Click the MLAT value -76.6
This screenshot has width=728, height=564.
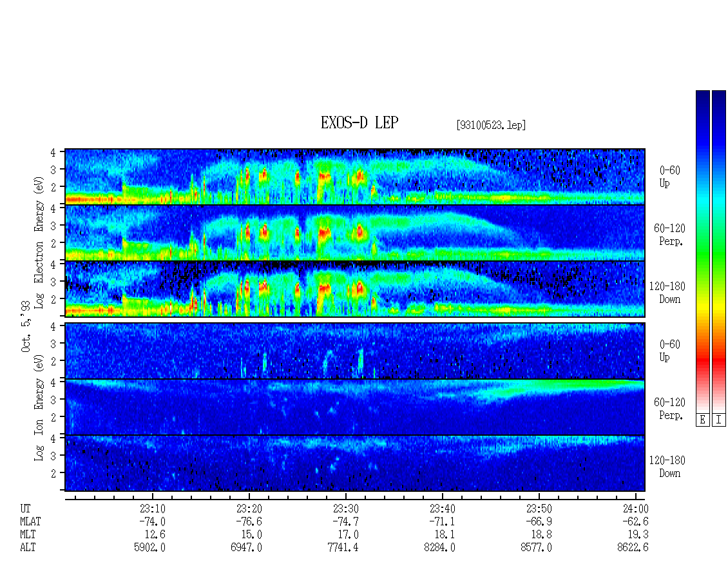tap(249, 521)
